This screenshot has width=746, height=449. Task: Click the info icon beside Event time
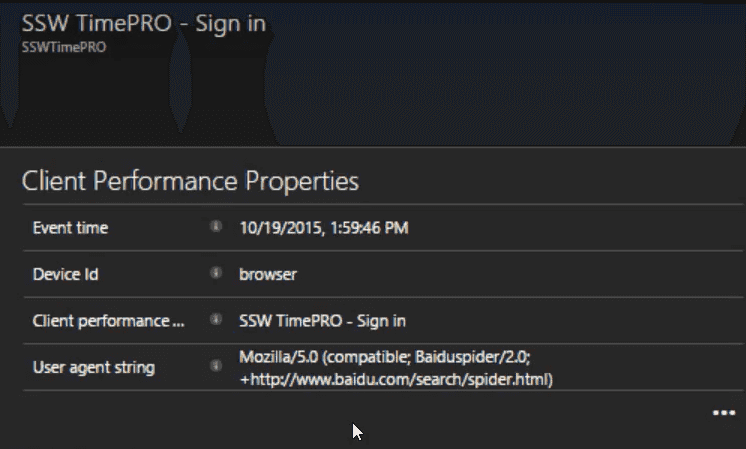click(x=215, y=228)
